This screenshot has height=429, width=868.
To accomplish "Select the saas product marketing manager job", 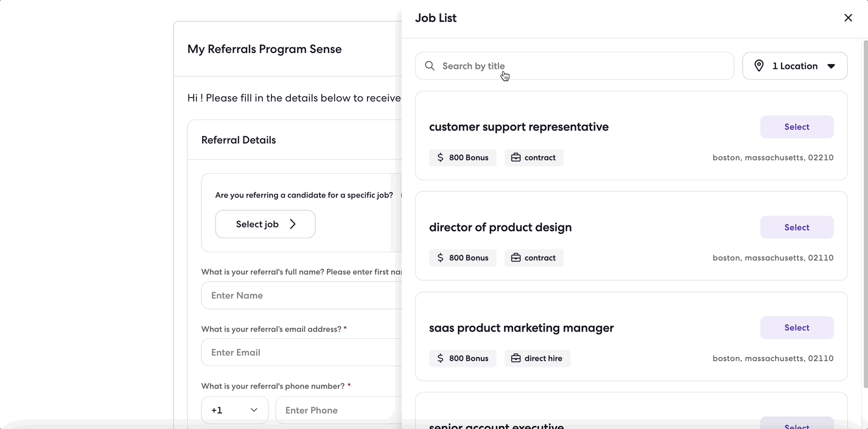I will 797,328.
